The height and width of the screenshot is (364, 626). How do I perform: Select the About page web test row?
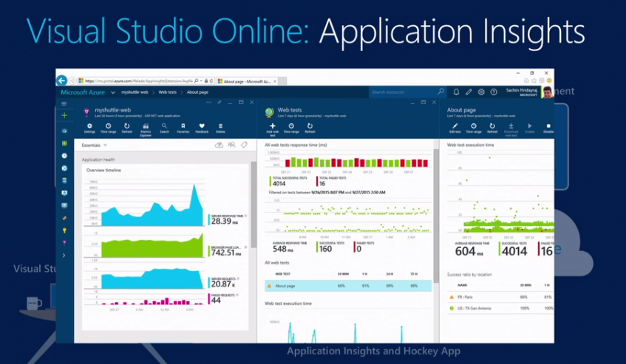click(347, 285)
